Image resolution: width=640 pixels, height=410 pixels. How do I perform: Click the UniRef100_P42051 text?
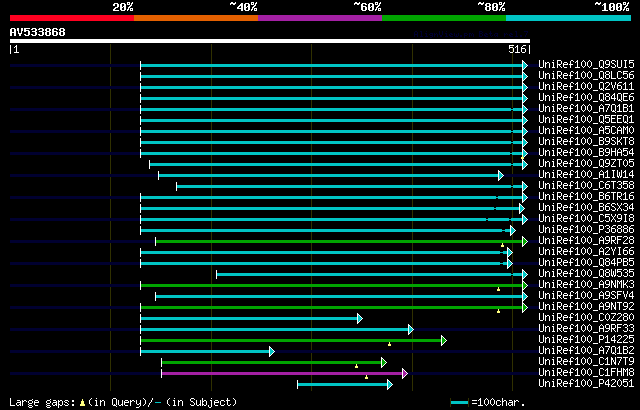pos(586,384)
